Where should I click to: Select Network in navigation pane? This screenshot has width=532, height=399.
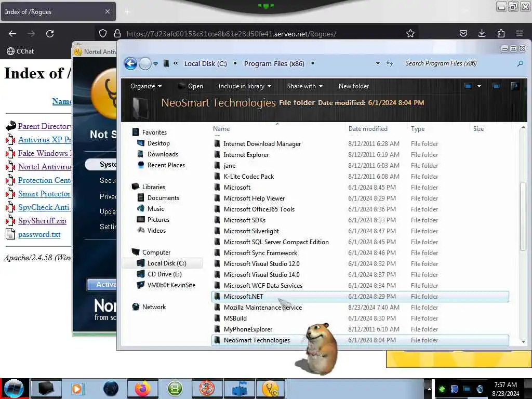154,307
